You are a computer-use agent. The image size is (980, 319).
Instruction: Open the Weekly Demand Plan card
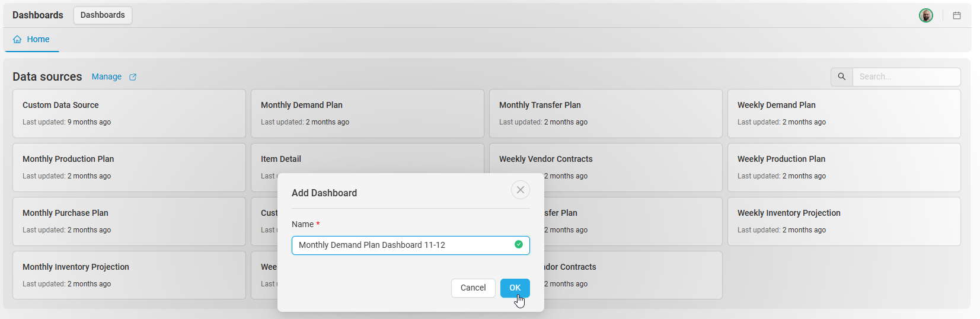[844, 114]
